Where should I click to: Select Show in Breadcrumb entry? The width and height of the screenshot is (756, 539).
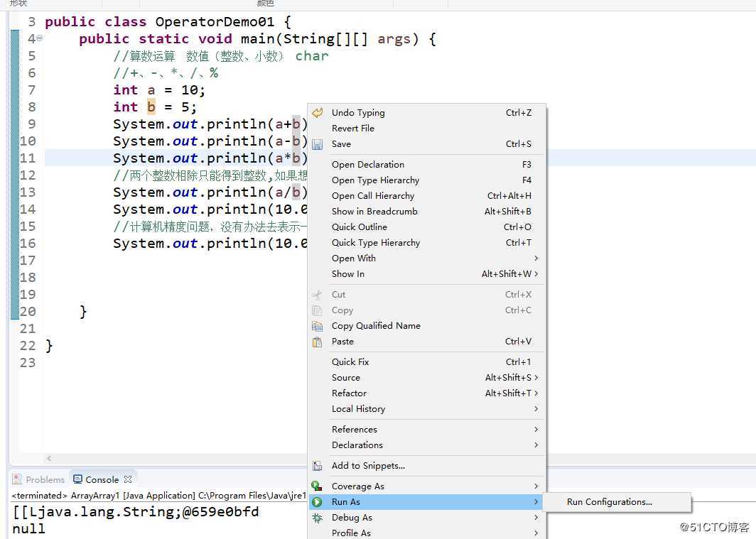(427, 212)
